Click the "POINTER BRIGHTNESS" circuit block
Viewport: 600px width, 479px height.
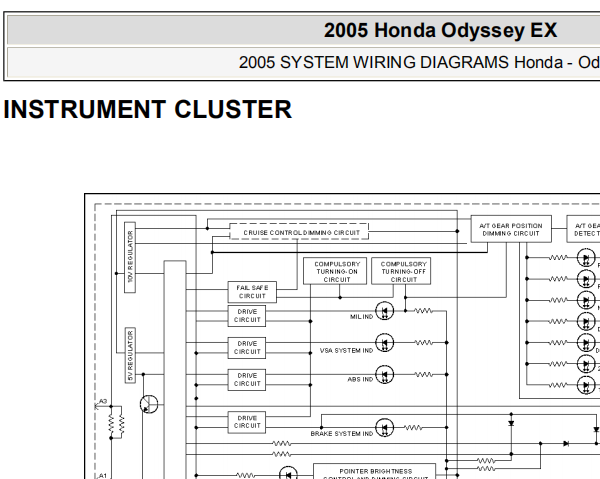[x=375, y=471]
